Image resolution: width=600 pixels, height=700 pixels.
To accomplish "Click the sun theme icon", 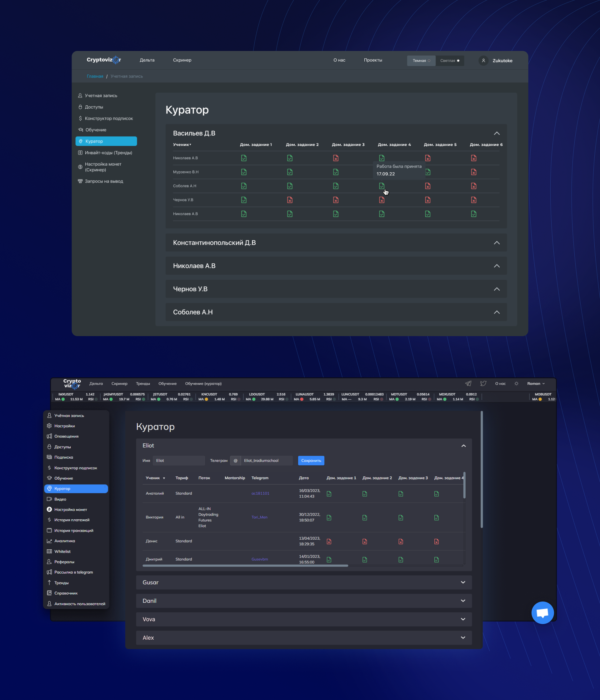I will (x=516, y=383).
